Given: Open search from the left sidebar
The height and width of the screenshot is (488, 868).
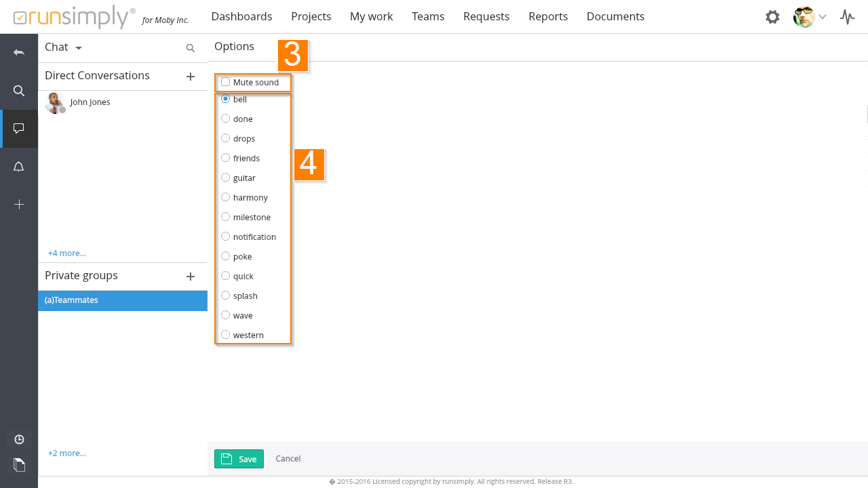Looking at the screenshot, I should (19, 91).
